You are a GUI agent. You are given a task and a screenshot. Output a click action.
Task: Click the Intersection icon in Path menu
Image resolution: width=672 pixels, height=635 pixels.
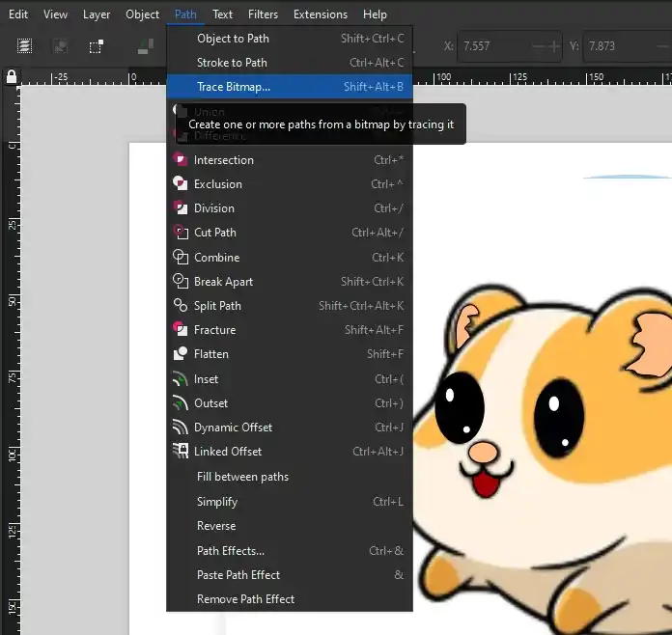(x=180, y=159)
